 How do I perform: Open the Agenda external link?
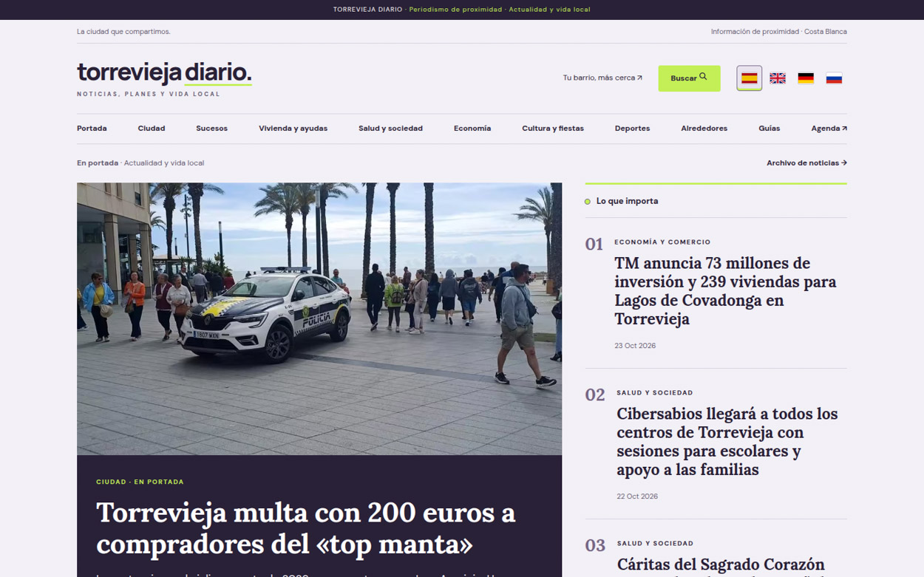(829, 129)
